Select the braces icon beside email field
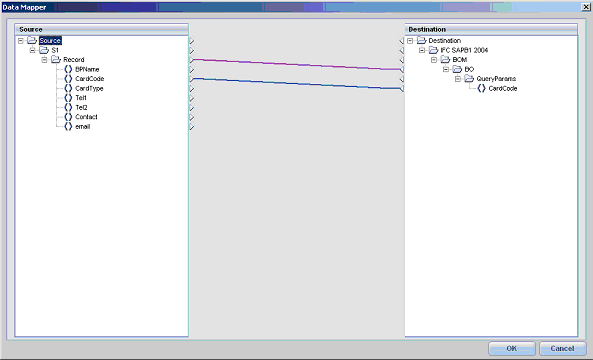This screenshot has height=360, width=593. [x=68, y=126]
